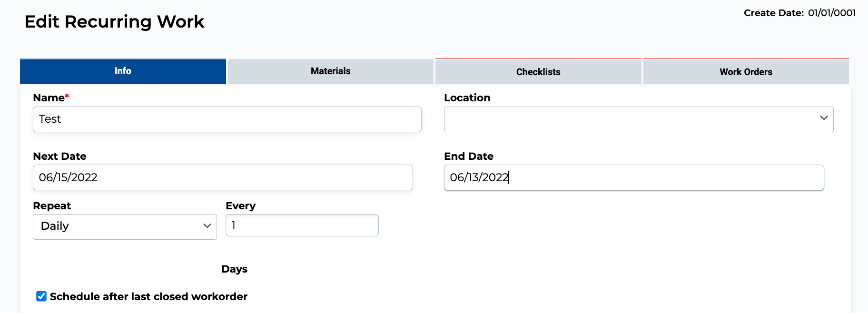
Task: Click the Create Date value 01/01/0001
Action: coord(832,13)
